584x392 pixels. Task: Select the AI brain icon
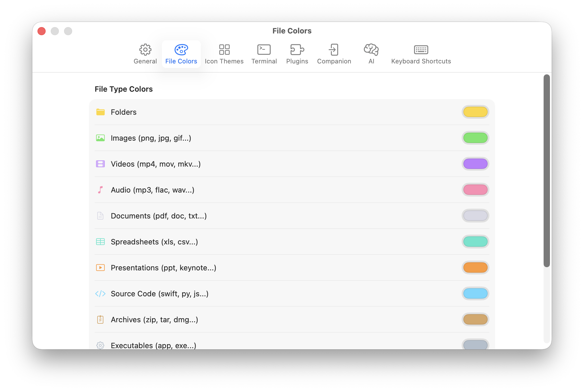(371, 50)
